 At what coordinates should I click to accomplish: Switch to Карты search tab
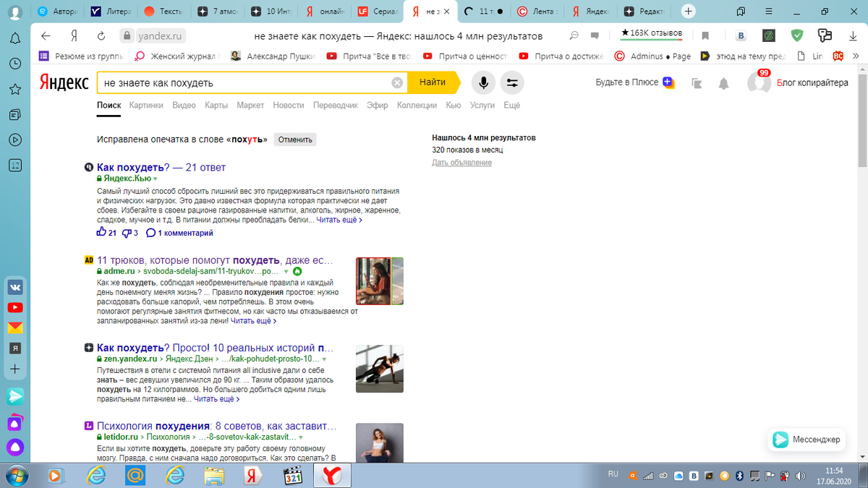(x=216, y=105)
